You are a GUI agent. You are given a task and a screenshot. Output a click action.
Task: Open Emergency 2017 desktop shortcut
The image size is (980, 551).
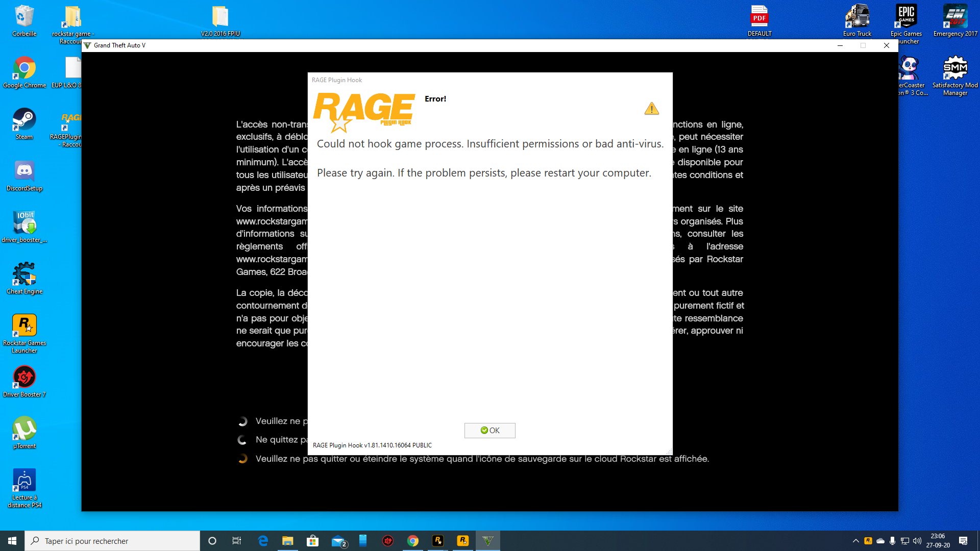click(955, 21)
